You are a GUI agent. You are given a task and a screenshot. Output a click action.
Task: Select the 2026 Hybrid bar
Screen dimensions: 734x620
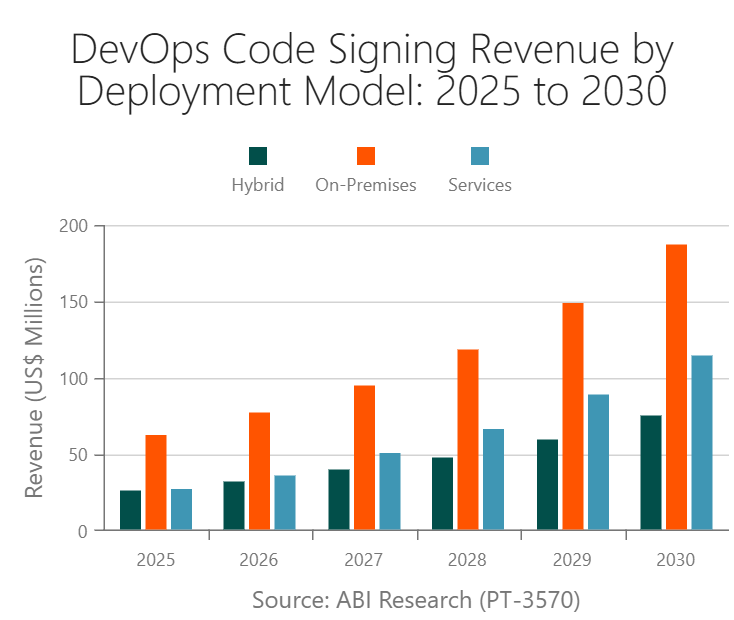click(x=234, y=506)
